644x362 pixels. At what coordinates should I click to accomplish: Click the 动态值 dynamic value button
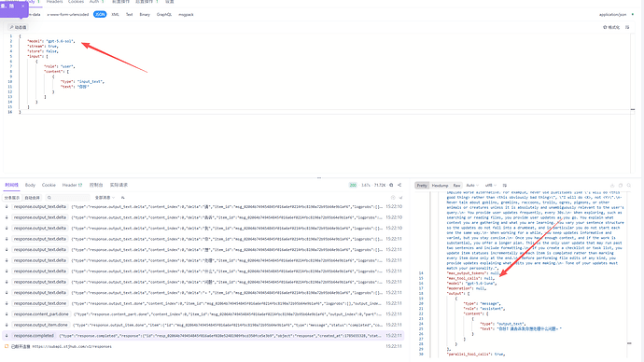[18, 27]
